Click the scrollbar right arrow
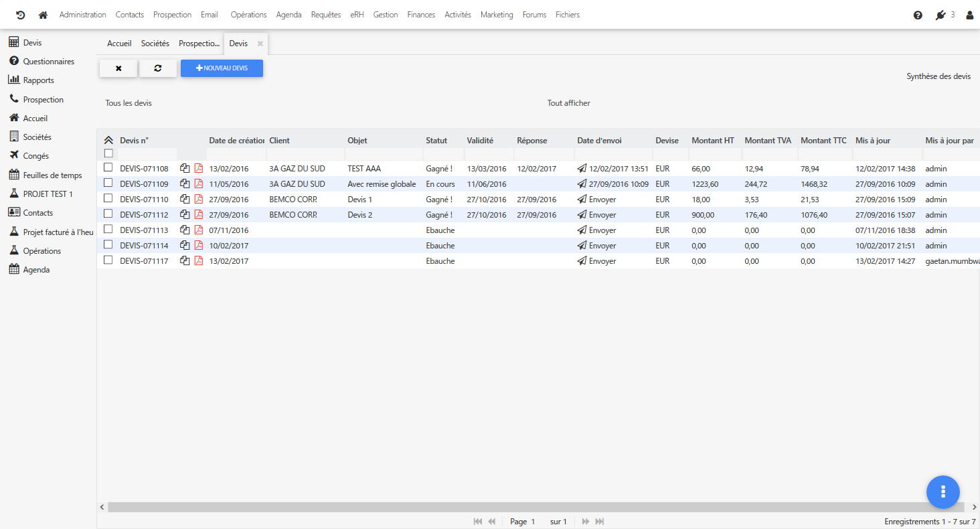980x529 pixels. (974, 508)
